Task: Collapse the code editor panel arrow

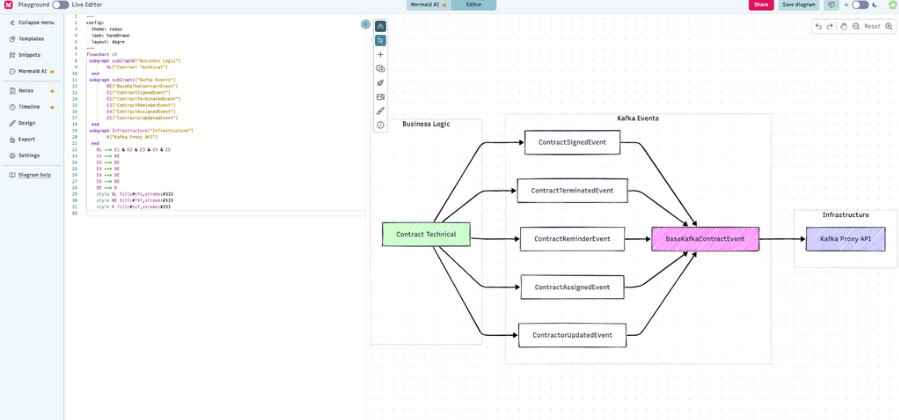Action: pos(365,24)
